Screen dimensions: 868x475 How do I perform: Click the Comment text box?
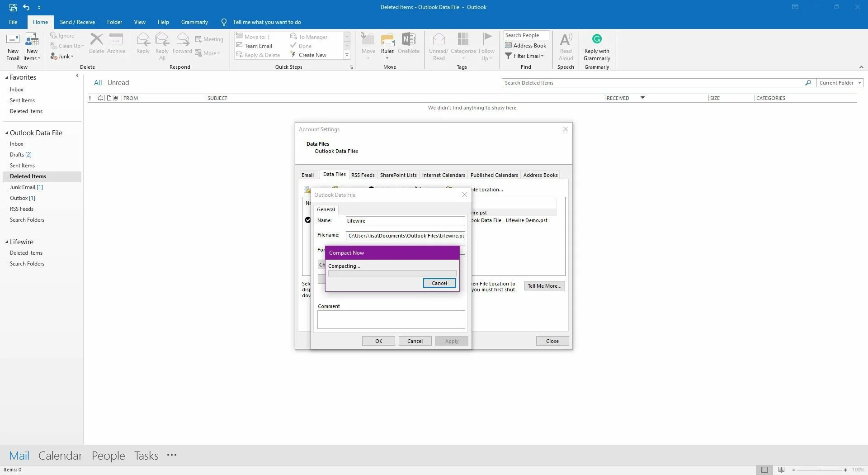[391, 319]
